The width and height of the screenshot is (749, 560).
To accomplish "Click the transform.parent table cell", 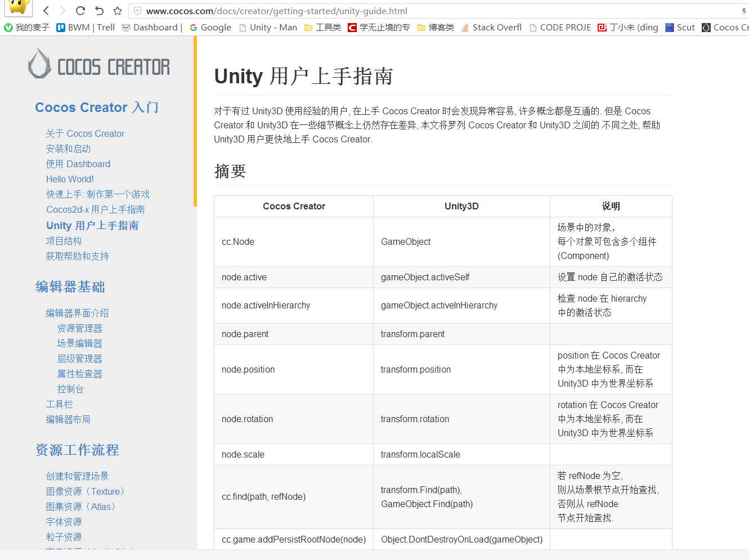I will pyautogui.click(x=461, y=334).
